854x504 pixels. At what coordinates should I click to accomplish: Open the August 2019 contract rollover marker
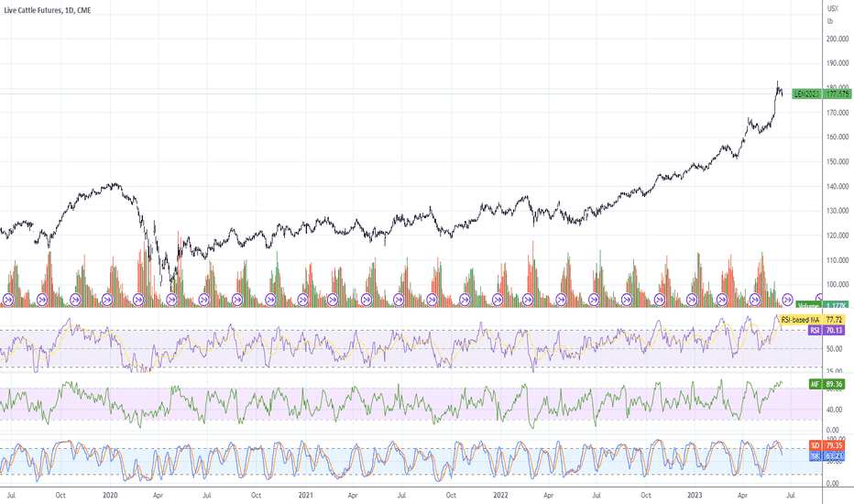coord(42,299)
